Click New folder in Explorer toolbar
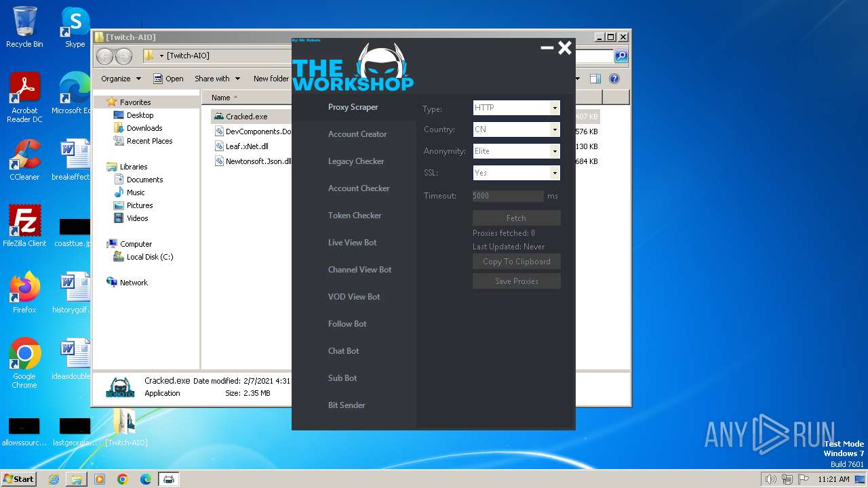The image size is (868, 488). tap(271, 79)
